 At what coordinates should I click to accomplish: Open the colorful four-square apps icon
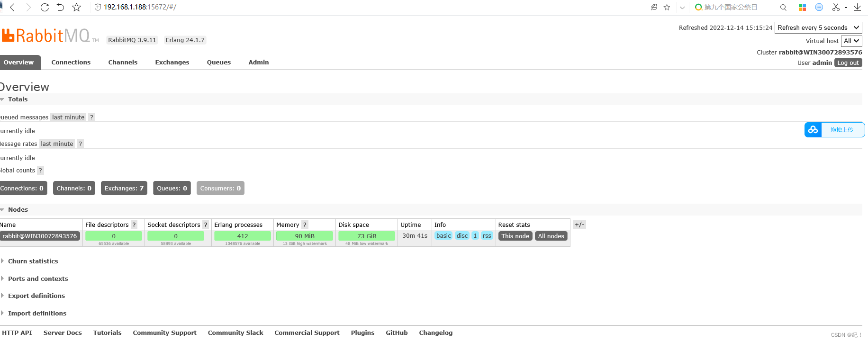[802, 7]
